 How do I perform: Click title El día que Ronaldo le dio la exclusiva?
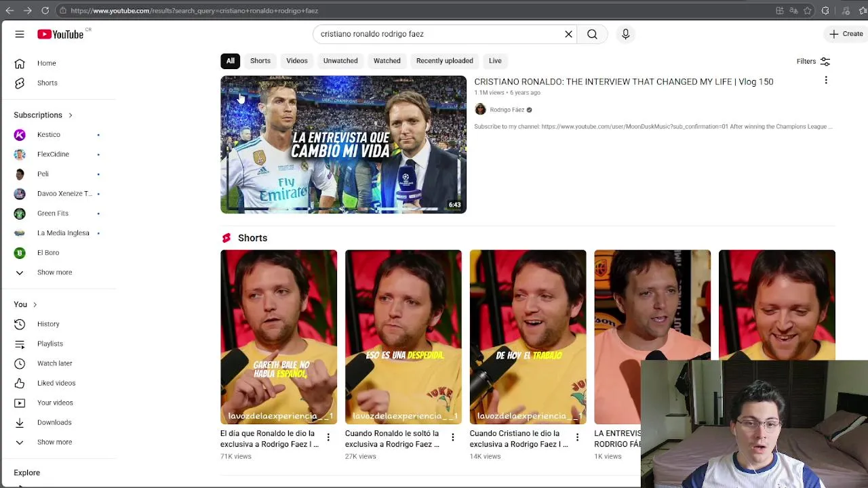pyautogui.click(x=269, y=439)
